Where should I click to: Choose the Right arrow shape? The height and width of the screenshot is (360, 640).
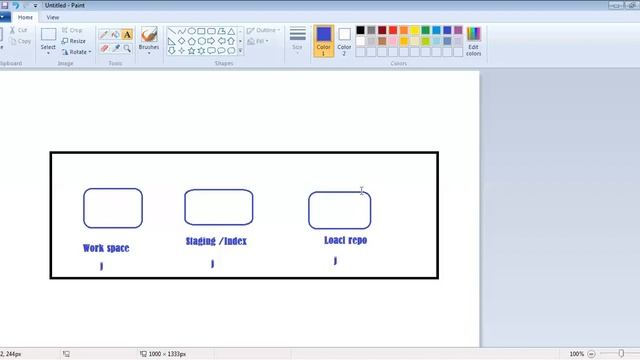[x=211, y=41]
